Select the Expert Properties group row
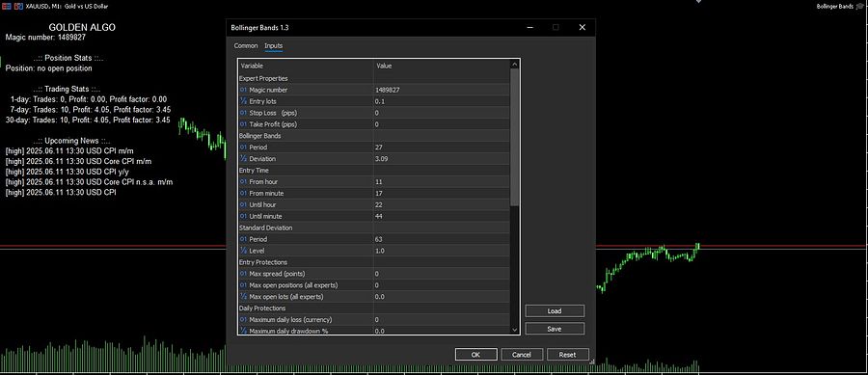 [373, 78]
